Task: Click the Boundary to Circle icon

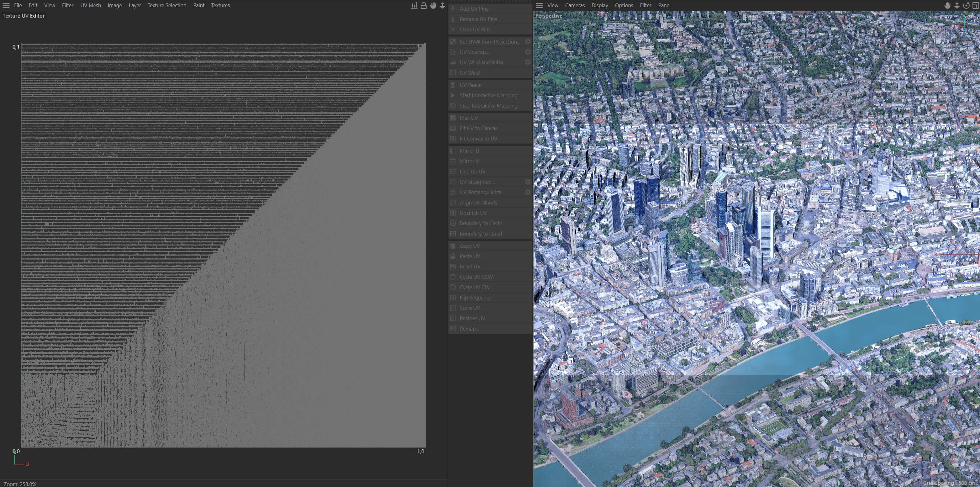Action: (x=453, y=223)
